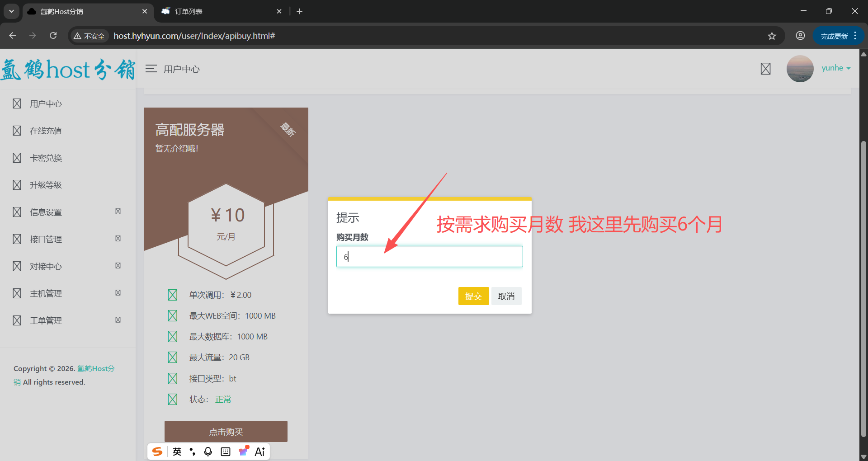
Task: Open a new browser tab
Action: [x=299, y=11]
